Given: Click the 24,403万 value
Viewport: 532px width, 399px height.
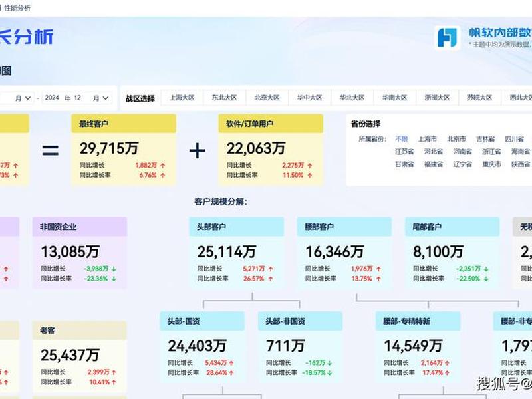Looking at the screenshot, I should [x=197, y=346].
